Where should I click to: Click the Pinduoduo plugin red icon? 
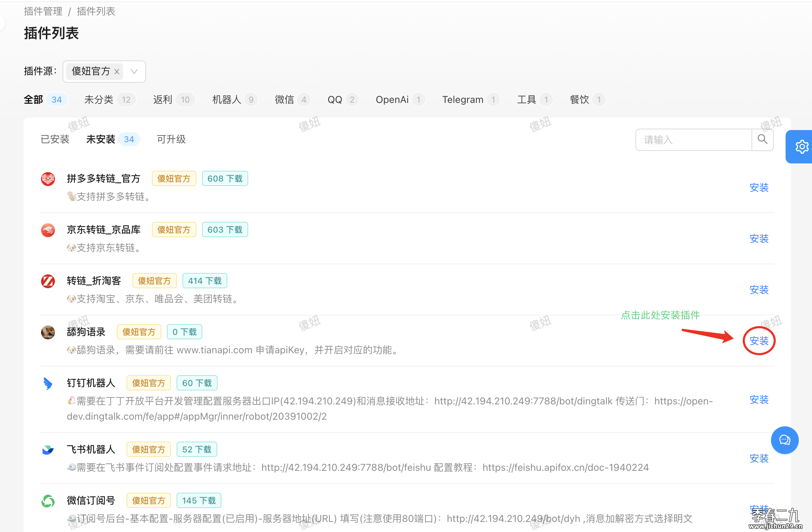tap(48, 179)
